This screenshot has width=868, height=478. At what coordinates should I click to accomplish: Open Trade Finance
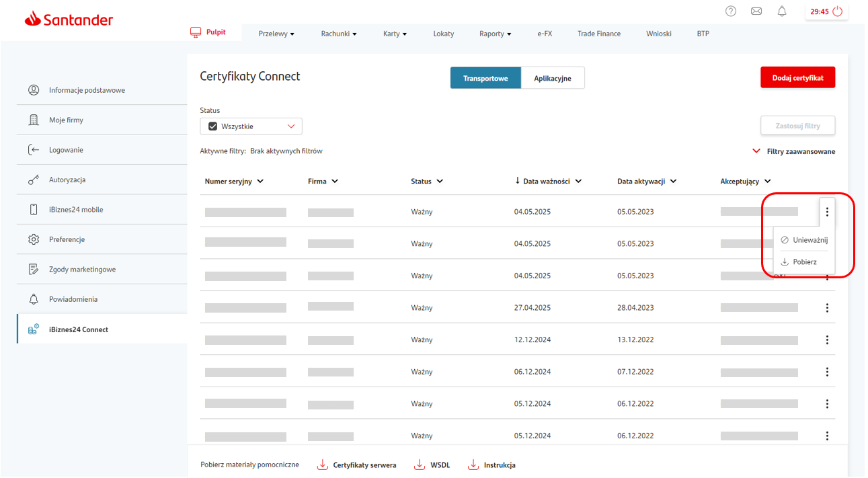[x=599, y=34]
